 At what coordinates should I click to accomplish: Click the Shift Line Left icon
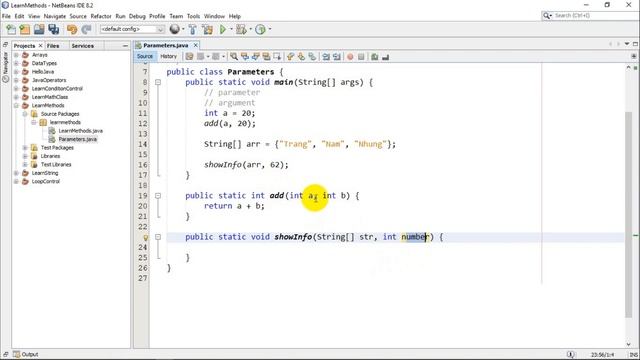click(x=326, y=57)
